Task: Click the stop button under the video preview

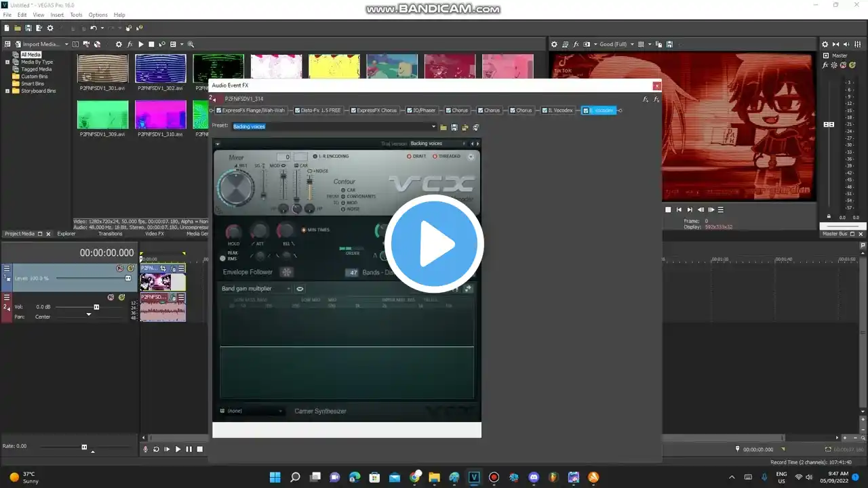Action: 668,209
